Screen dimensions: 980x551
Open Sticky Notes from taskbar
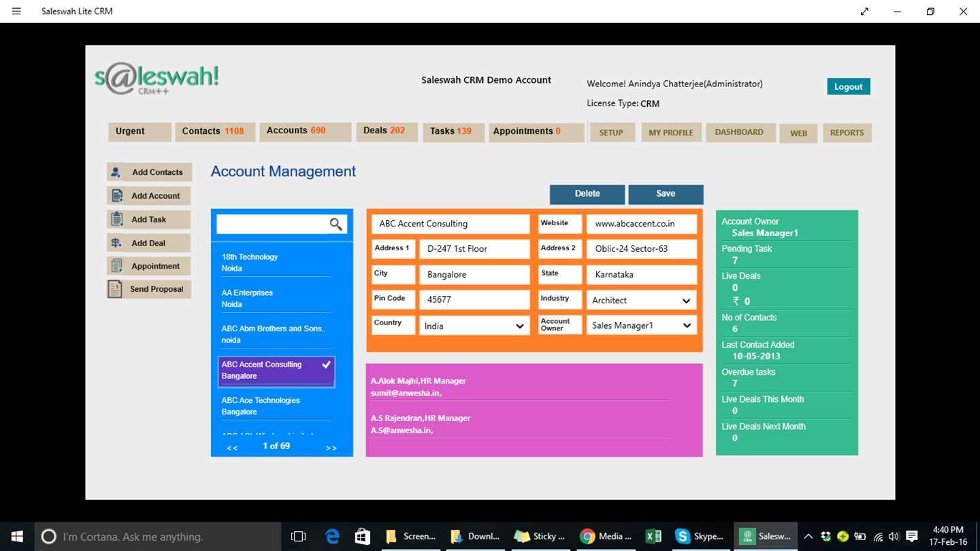tap(540, 537)
